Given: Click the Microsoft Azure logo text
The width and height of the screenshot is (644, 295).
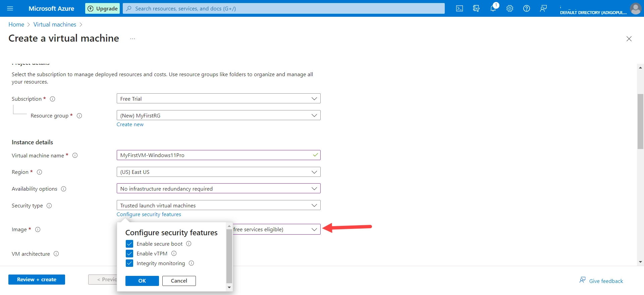Looking at the screenshot, I should [x=51, y=8].
